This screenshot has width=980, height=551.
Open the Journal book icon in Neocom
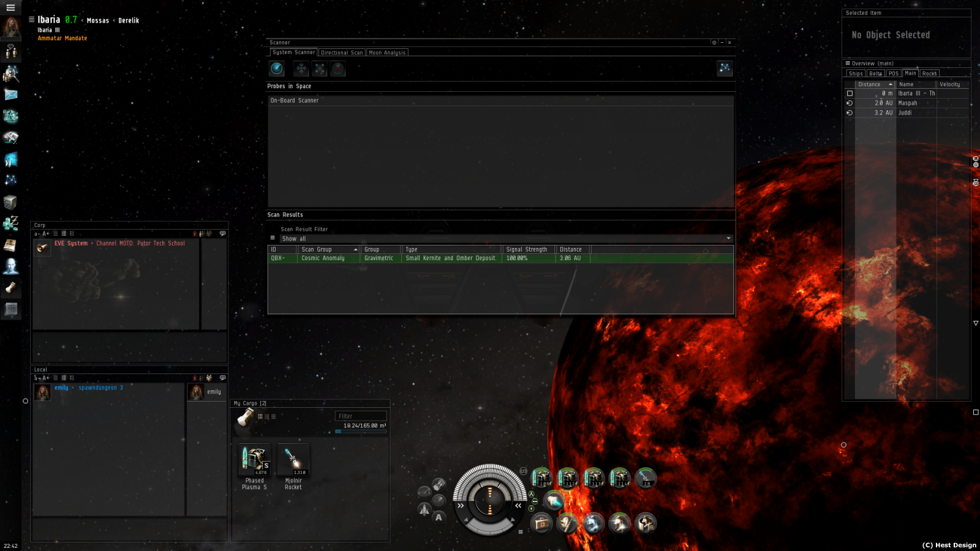(10, 245)
